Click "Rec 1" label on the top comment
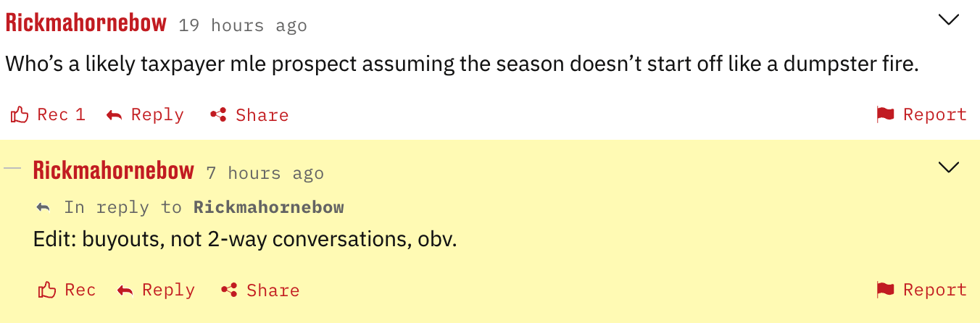 coord(61,114)
